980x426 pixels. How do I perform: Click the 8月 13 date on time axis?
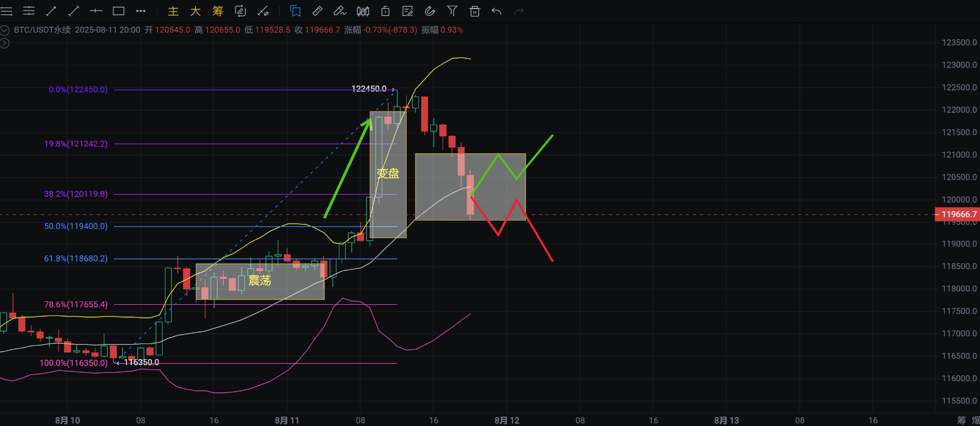click(726, 420)
